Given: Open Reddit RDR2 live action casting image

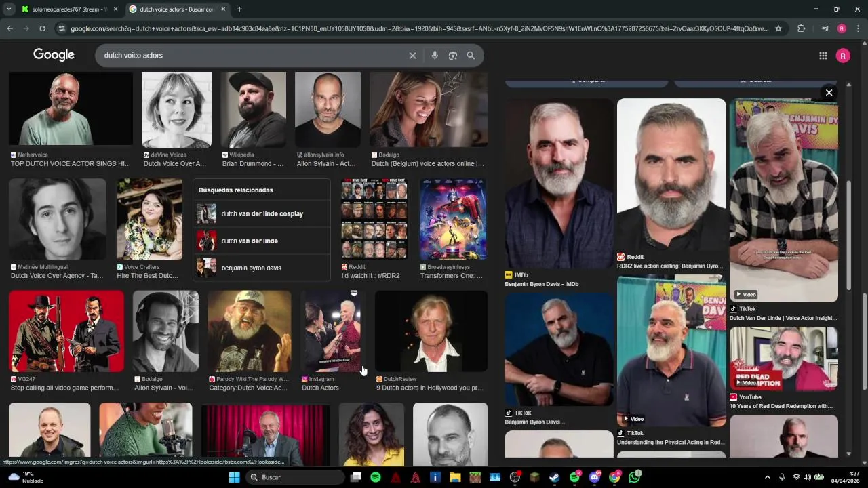Looking at the screenshot, I should [x=671, y=174].
